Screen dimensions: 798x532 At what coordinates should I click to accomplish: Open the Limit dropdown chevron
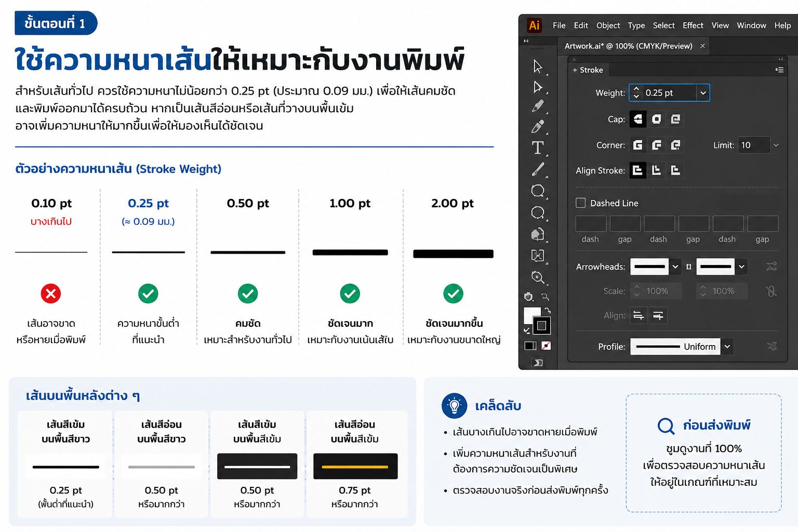click(776, 145)
